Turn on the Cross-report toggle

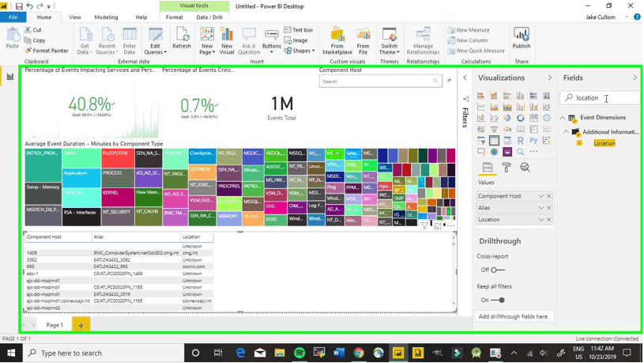(x=498, y=270)
